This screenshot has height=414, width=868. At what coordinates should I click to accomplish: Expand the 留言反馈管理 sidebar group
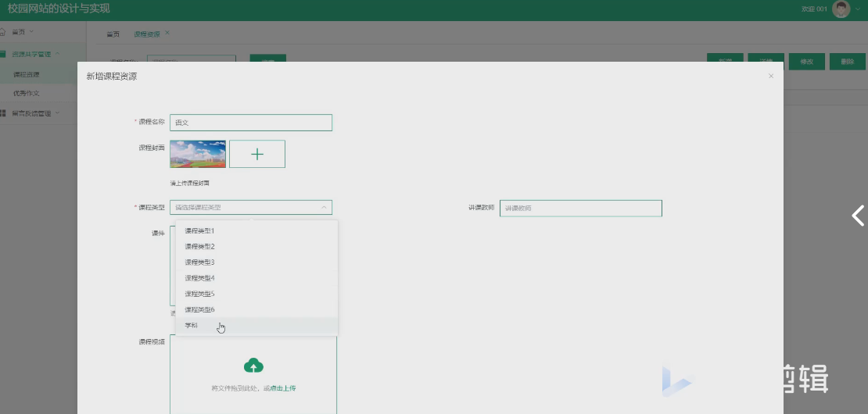pyautogui.click(x=58, y=113)
